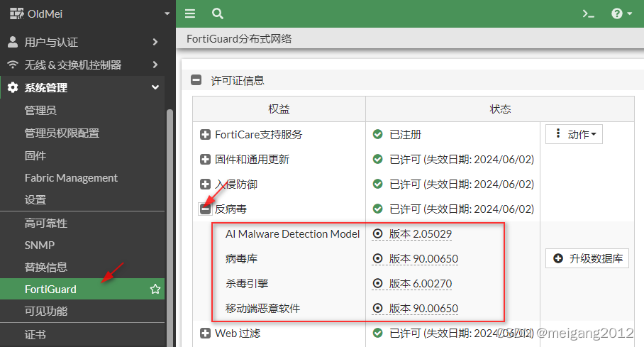644x347 pixels.
Task: Click the 杀毒引擎 row label
Action: [247, 284]
